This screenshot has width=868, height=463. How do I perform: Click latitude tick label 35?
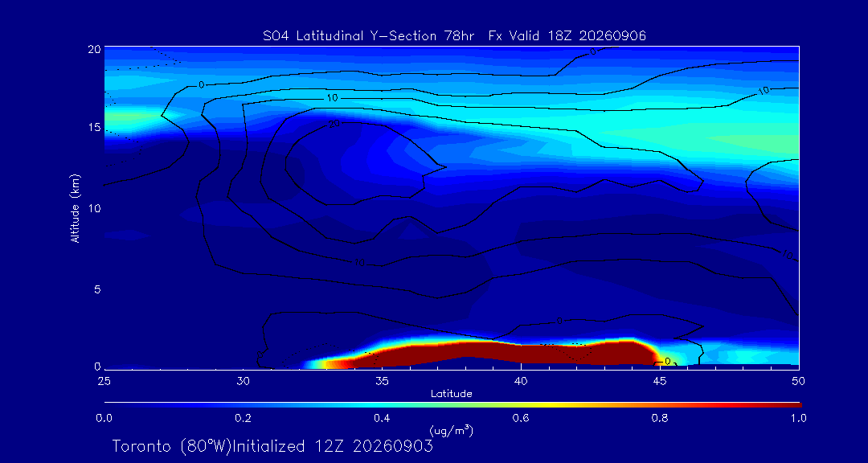(x=382, y=381)
